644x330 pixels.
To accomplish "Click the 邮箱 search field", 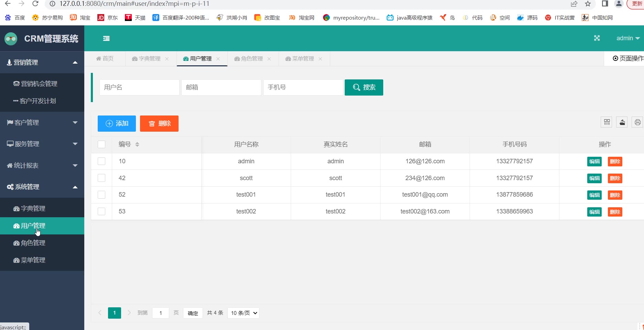I will (x=221, y=87).
